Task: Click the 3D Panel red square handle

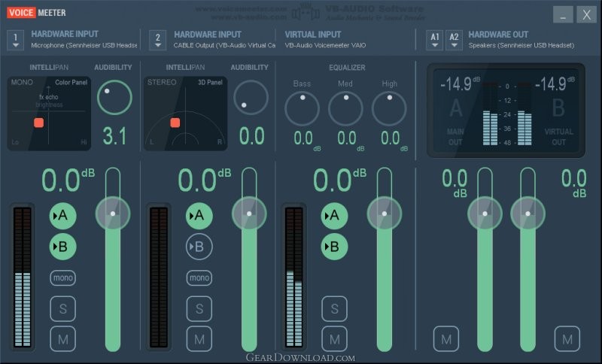Action: coord(175,123)
